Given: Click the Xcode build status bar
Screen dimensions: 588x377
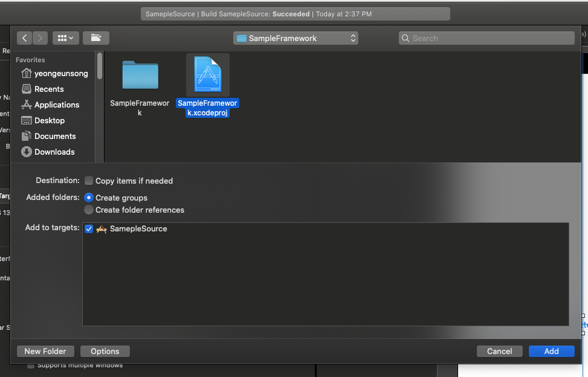Looking at the screenshot, I should pos(295,14).
